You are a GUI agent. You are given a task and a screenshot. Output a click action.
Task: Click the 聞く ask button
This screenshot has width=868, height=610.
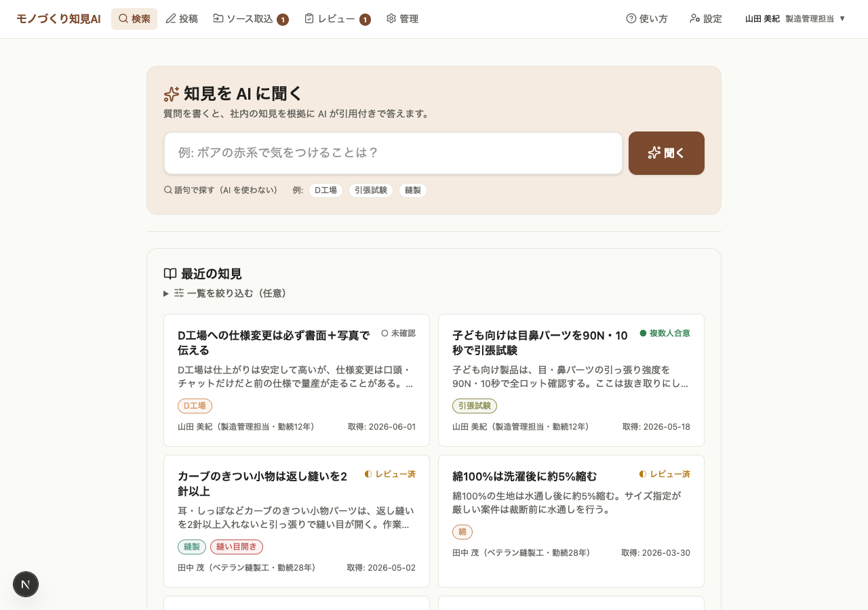pyautogui.click(x=667, y=153)
